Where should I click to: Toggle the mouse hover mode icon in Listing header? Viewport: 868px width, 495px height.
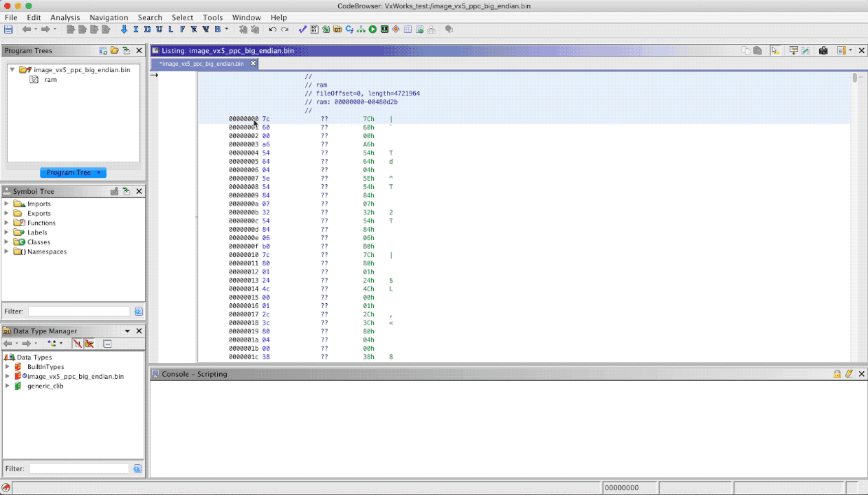776,51
